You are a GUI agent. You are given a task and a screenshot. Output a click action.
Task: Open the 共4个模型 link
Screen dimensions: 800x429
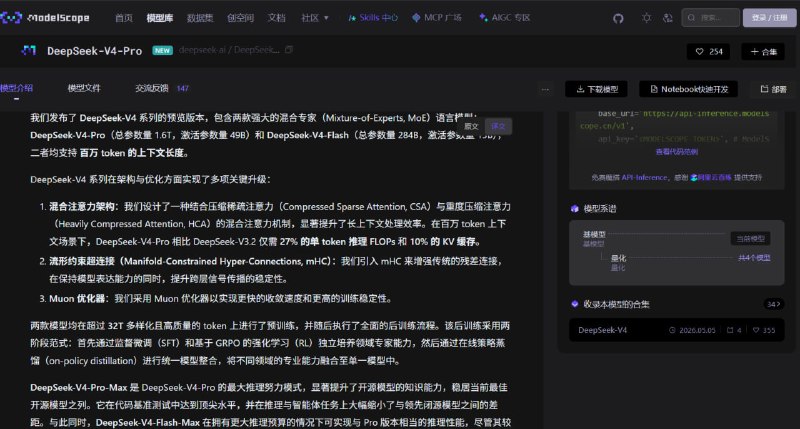(x=754, y=258)
